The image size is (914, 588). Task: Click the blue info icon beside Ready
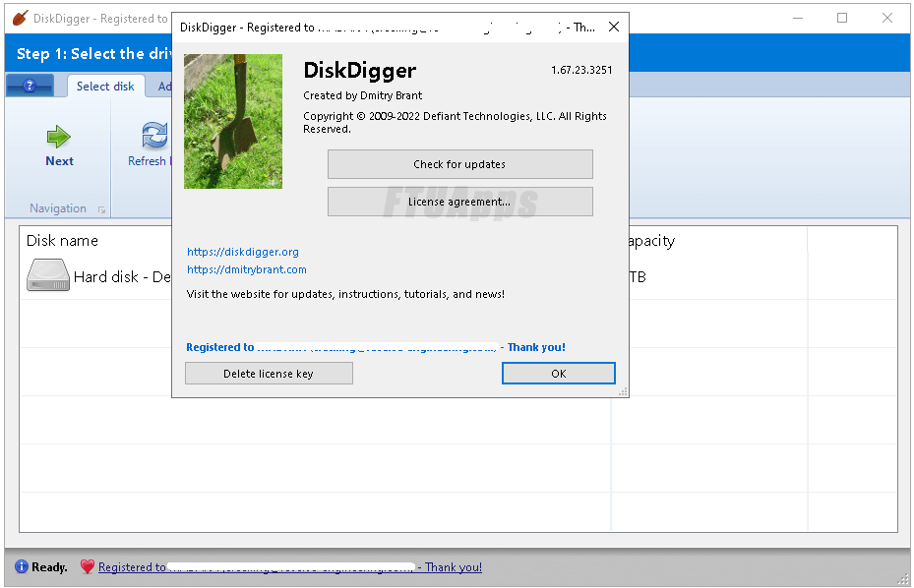21,566
